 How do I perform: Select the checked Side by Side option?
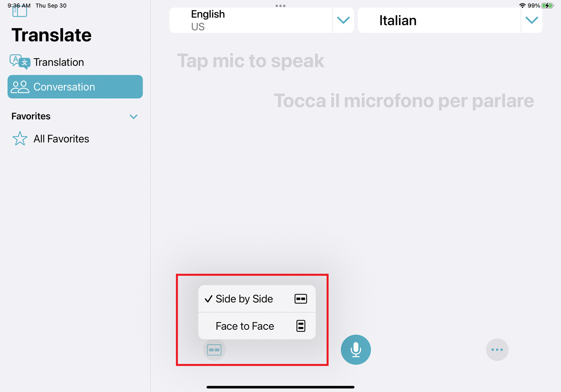pyautogui.click(x=257, y=299)
